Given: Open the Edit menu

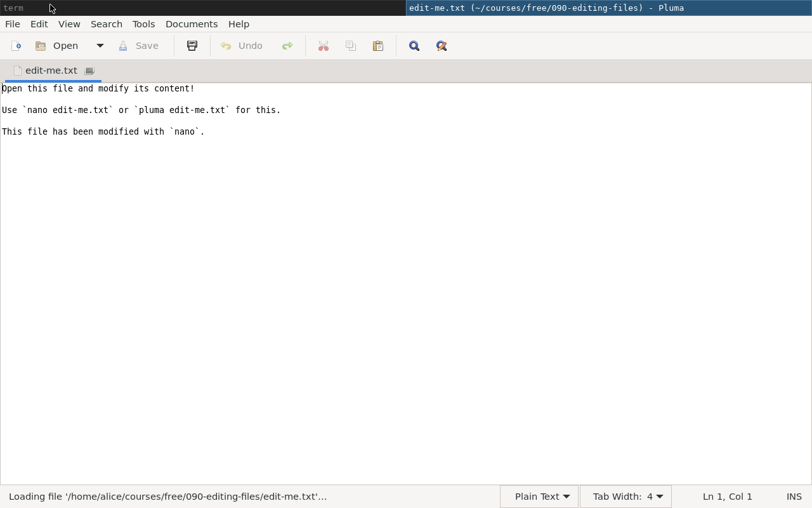Looking at the screenshot, I should (x=39, y=24).
